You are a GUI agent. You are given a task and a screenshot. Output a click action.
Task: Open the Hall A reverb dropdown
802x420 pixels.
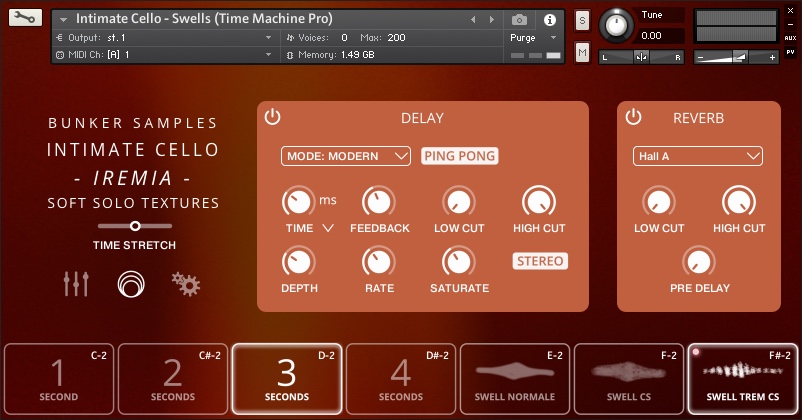tap(697, 156)
